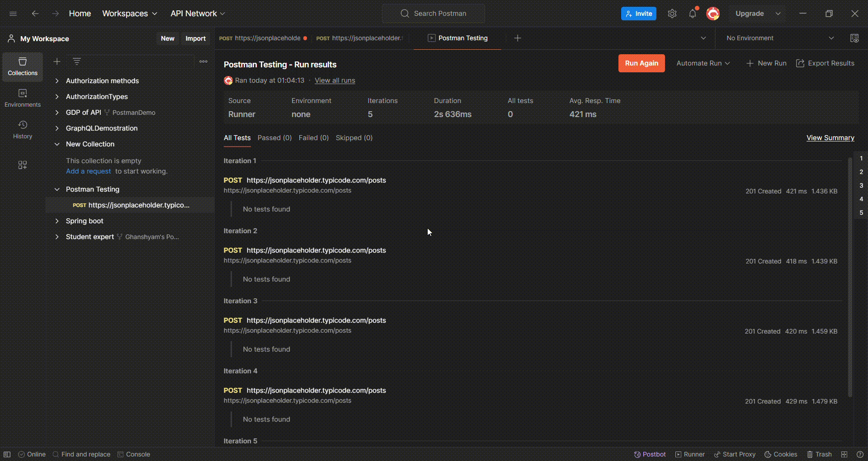Toggle two-pane layout icon
The height and width of the screenshot is (461, 868).
[844, 454]
